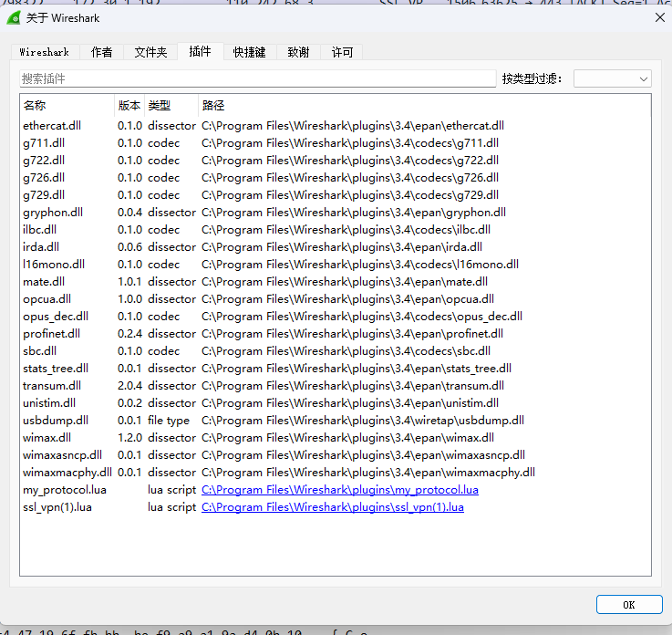This screenshot has height=635, width=672.
Task: Click the dissector type of ethercat.dll
Action: tap(171, 126)
